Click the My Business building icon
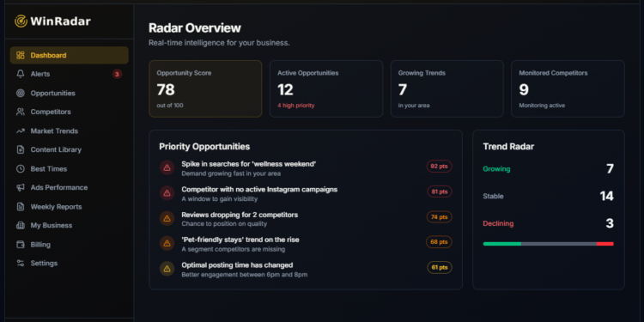 pos(20,225)
